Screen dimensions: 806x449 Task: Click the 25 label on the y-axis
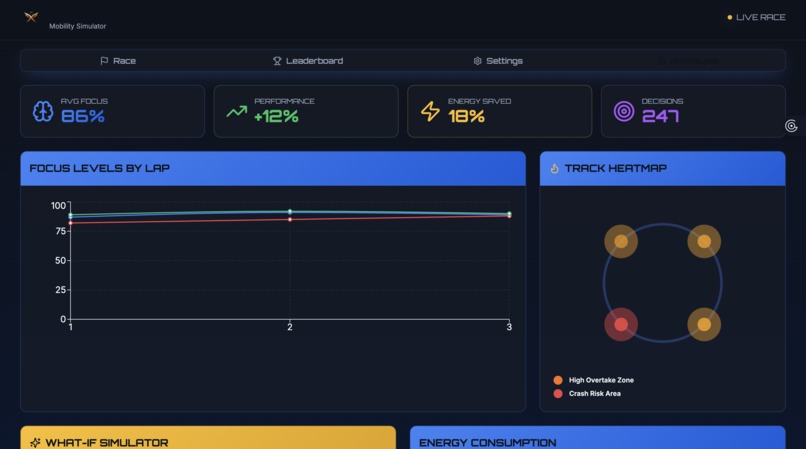pos(61,290)
